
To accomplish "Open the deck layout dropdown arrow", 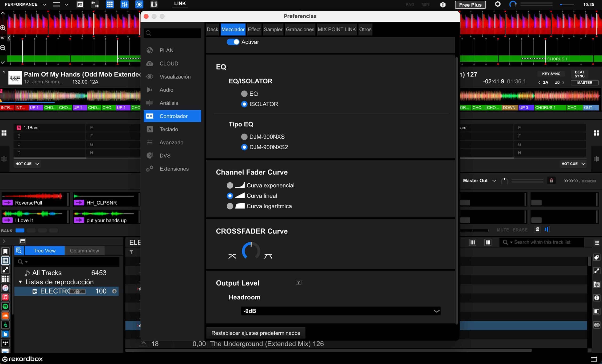I will click(x=67, y=4).
